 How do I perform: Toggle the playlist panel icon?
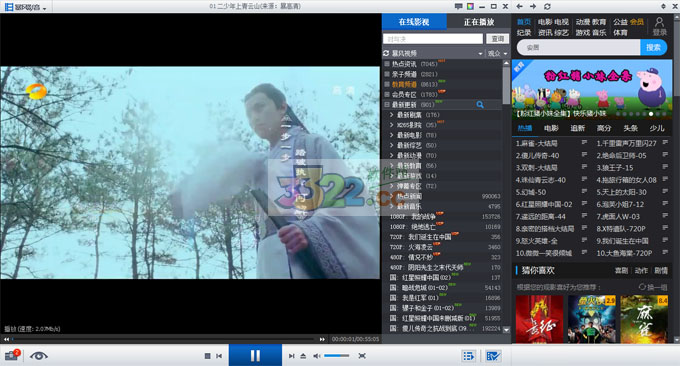(x=468, y=356)
